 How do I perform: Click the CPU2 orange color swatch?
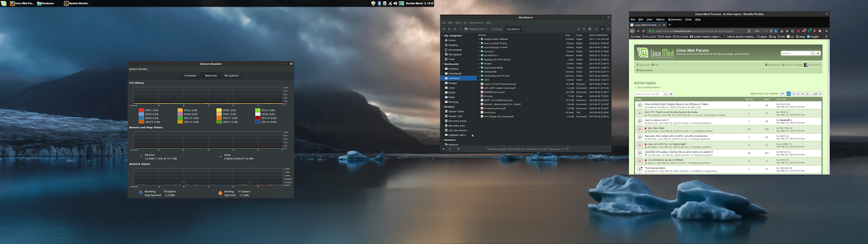180,110
